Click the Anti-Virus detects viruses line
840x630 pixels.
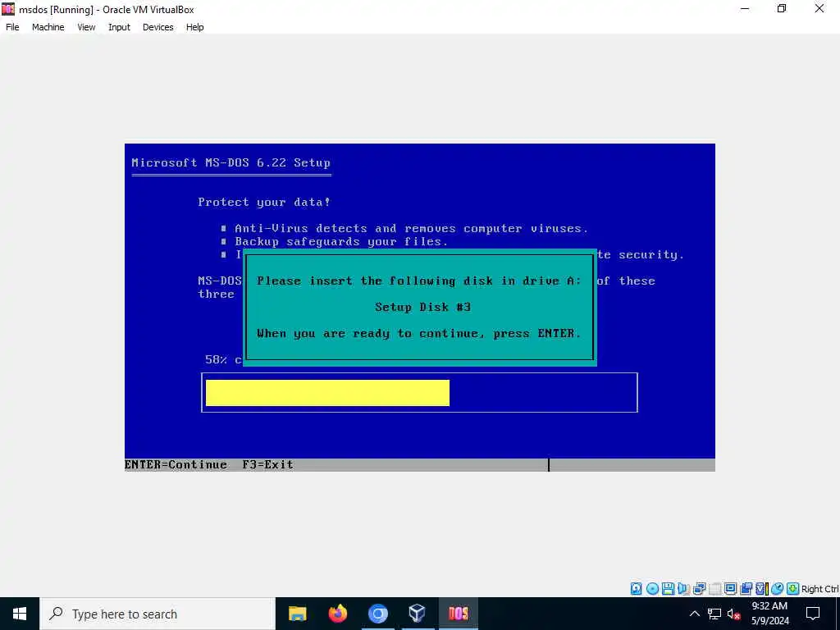(412, 228)
